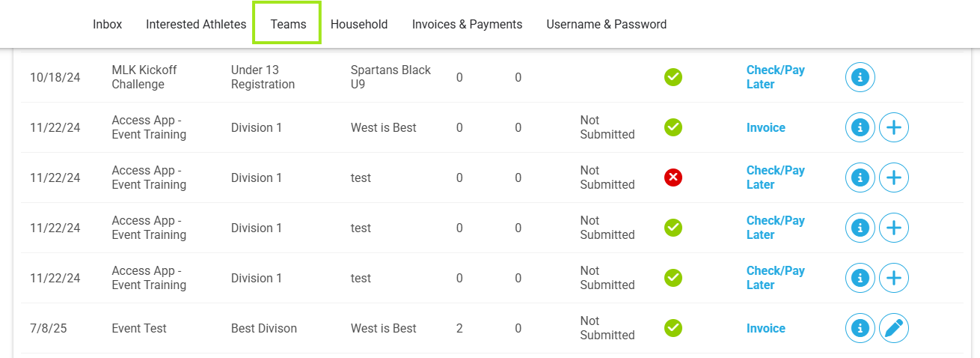Viewport: 980px width, 358px height.
Task: Open the Interested Athletes tab
Action: [x=196, y=24]
